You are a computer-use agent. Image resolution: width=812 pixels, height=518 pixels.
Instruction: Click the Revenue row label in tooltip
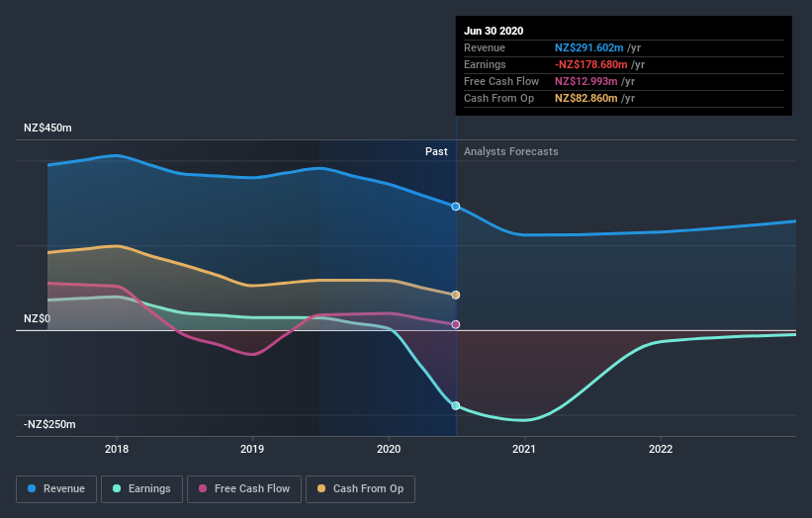click(485, 47)
